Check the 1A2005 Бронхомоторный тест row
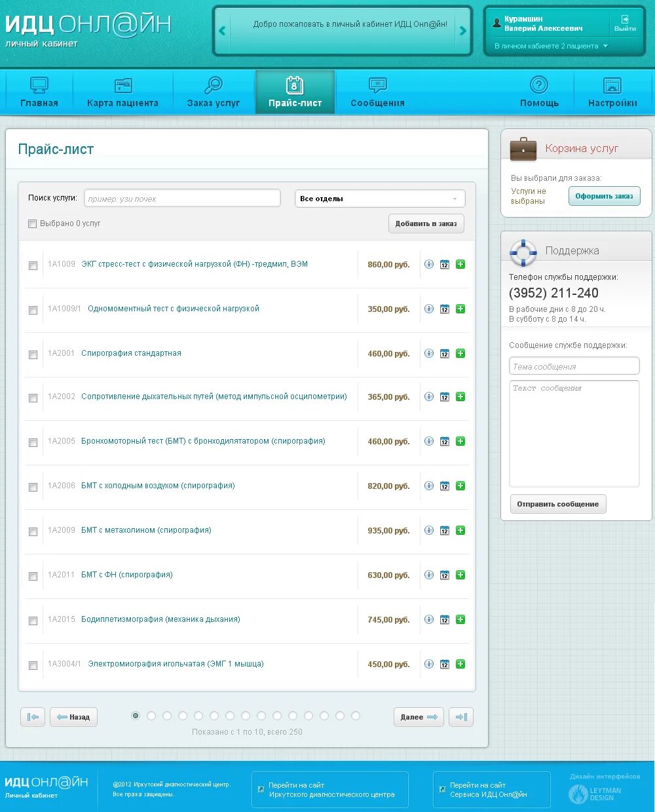The width and height of the screenshot is (655, 812). pos(33,442)
